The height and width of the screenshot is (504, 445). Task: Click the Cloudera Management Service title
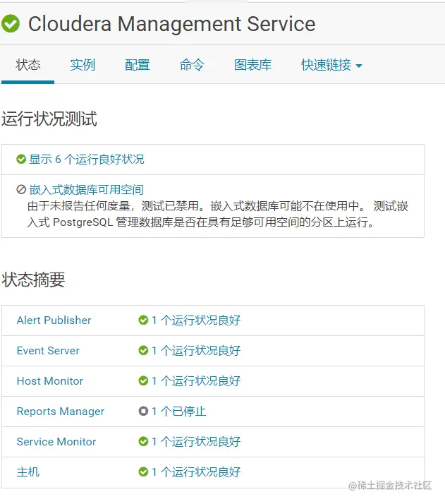tap(172, 24)
